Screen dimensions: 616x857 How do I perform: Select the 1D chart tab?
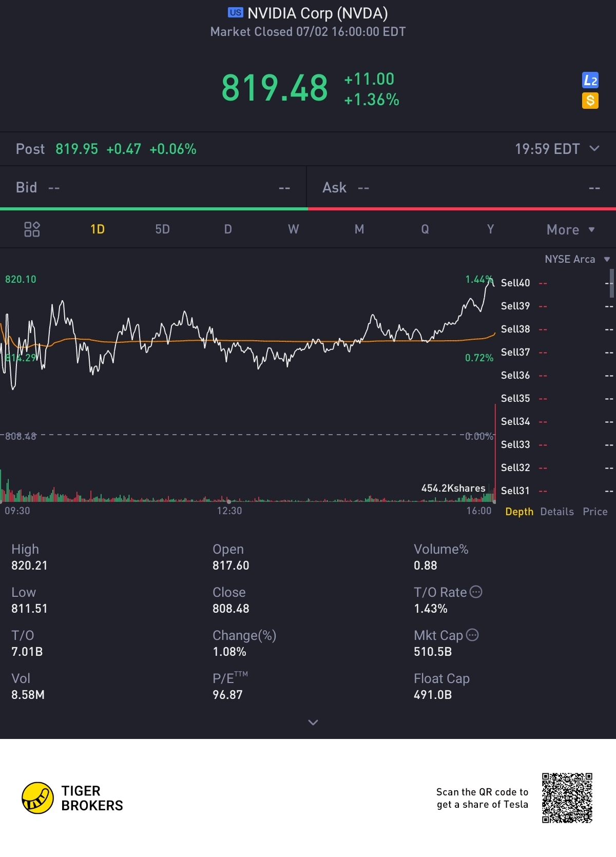(98, 229)
